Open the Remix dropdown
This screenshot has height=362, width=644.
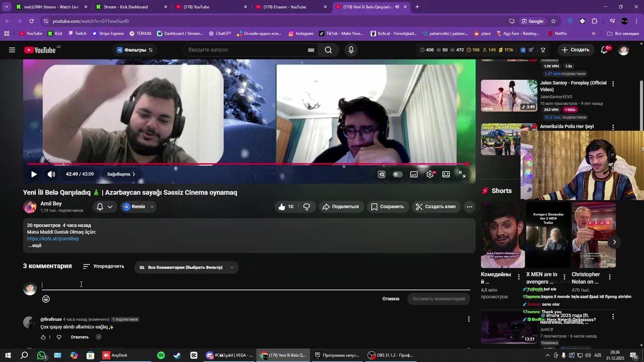(x=138, y=207)
